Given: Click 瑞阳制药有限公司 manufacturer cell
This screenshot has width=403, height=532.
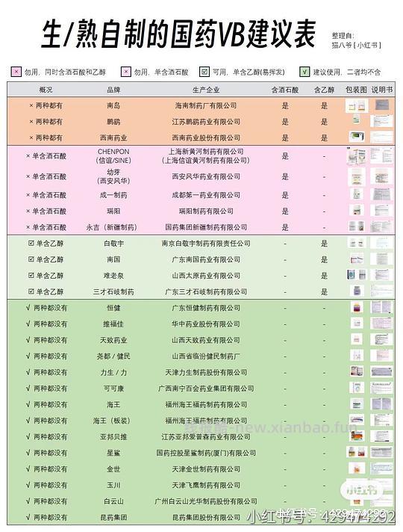Looking at the screenshot, I should click(x=206, y=211).
